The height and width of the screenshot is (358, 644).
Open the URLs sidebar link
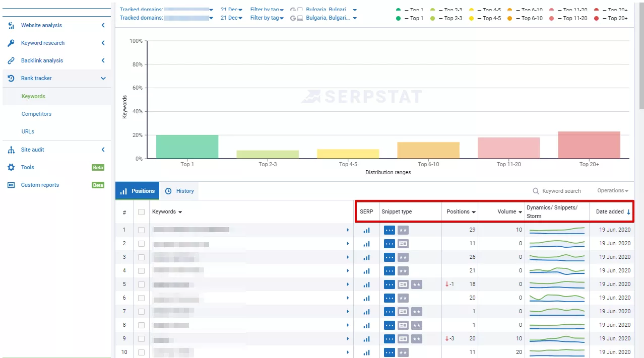[28, 131]
